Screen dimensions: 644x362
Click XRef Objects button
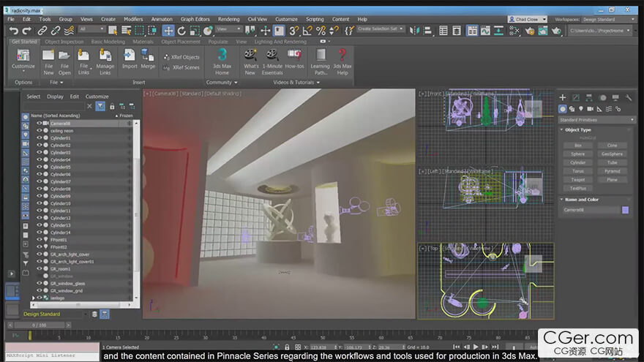[x=181, y=58]
